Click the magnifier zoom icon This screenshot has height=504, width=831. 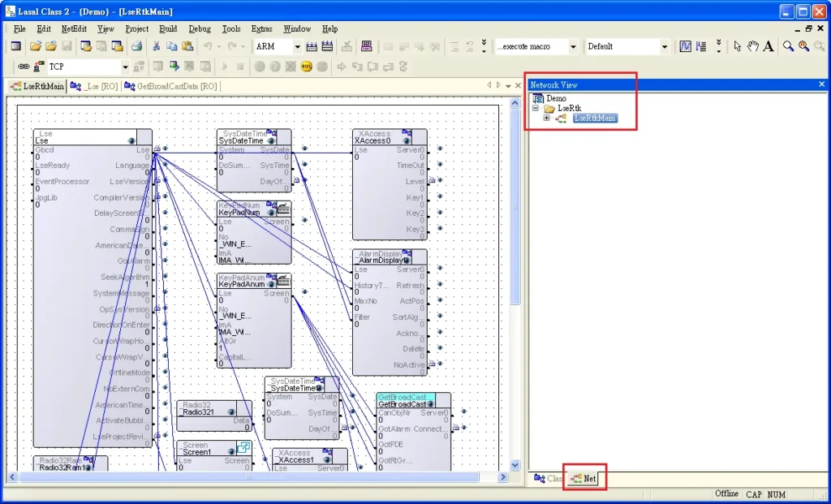point(788,46)
